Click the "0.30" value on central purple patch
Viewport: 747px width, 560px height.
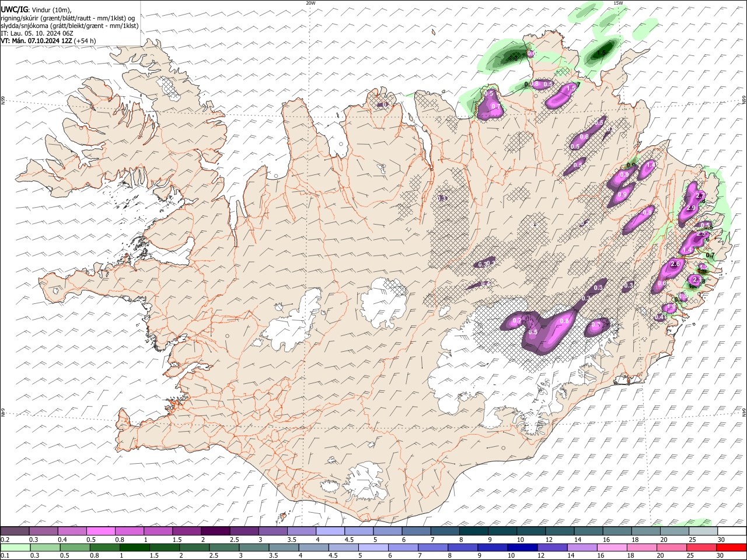tap(484, 264)
